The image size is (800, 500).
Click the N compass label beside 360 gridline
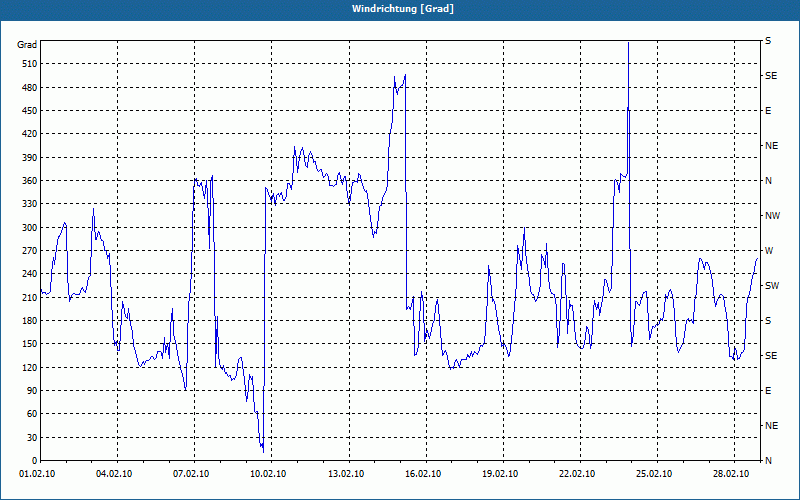tap(768, 181)
